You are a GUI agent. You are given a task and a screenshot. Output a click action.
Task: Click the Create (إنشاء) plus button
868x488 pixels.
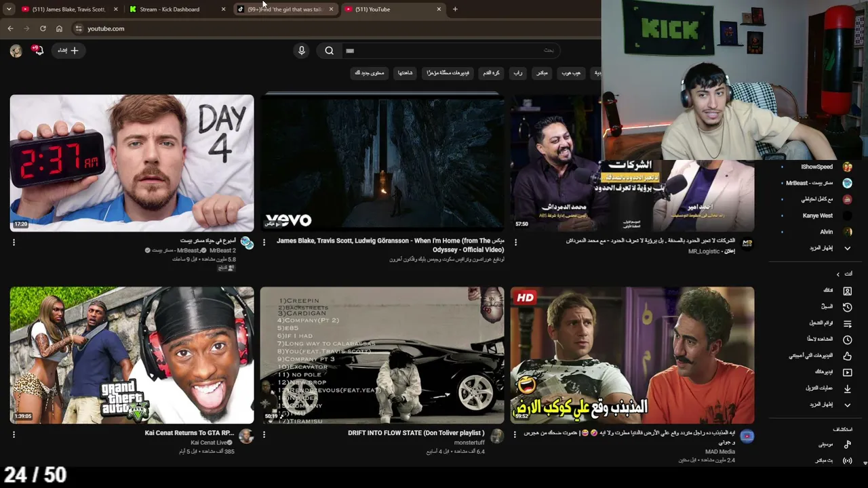[68, 50]
